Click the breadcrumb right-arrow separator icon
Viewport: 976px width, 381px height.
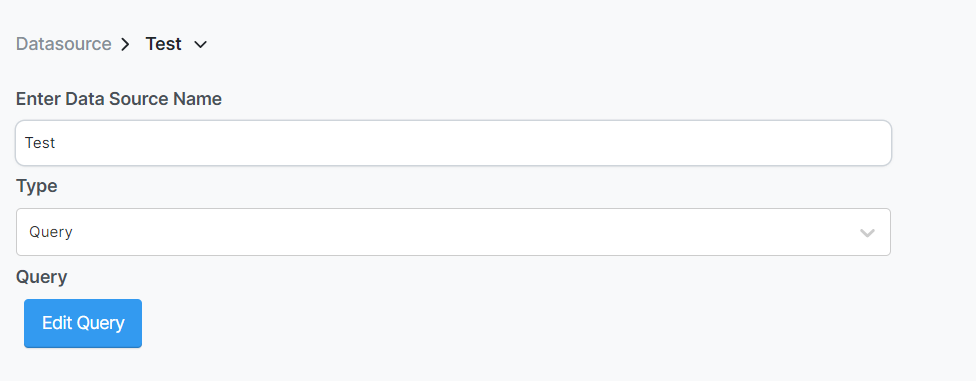pos(125,44)
